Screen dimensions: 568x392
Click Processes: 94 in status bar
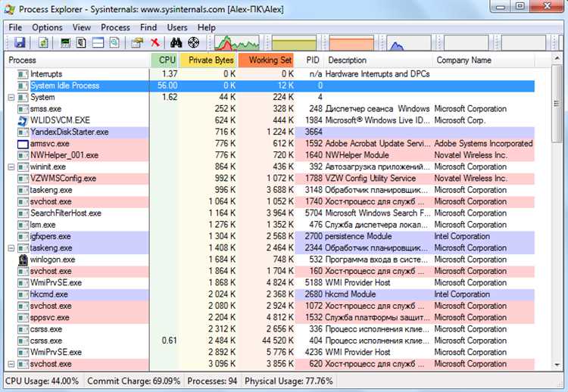pyautogui.click(x=212, y=381)
